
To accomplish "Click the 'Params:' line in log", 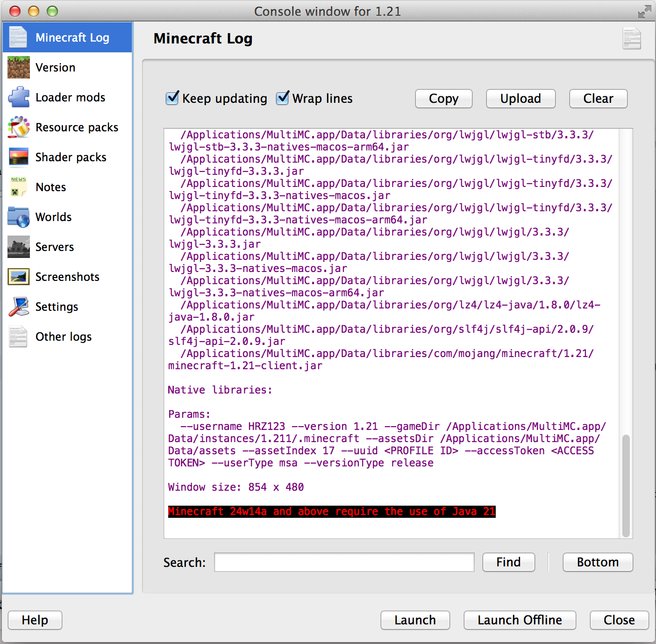I will click(x=189, y=414).
